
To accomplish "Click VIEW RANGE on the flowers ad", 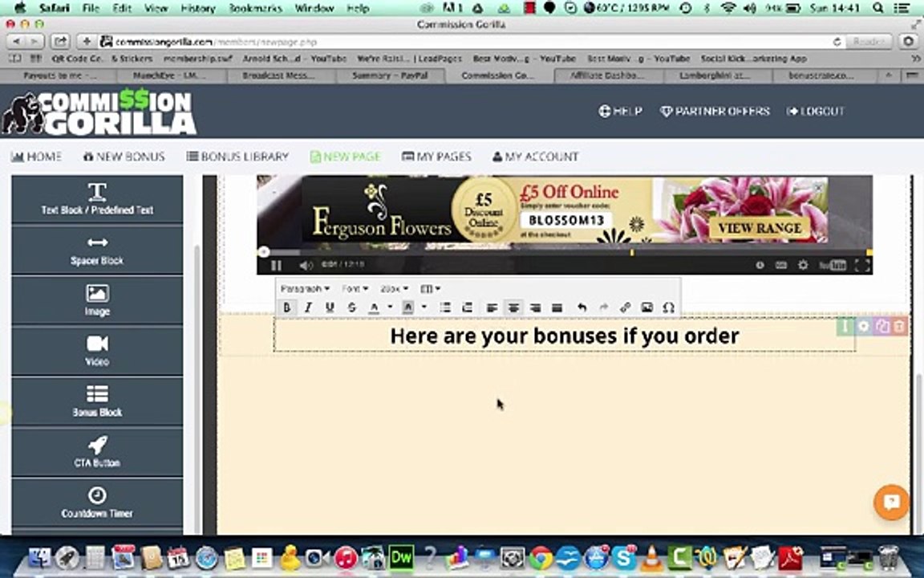I will click(x=759, y=228).
